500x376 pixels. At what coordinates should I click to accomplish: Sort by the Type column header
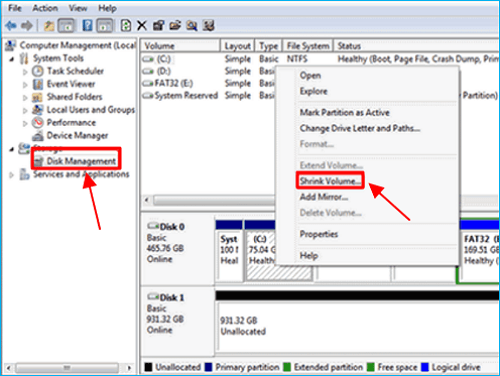click(x=269, y=46)
